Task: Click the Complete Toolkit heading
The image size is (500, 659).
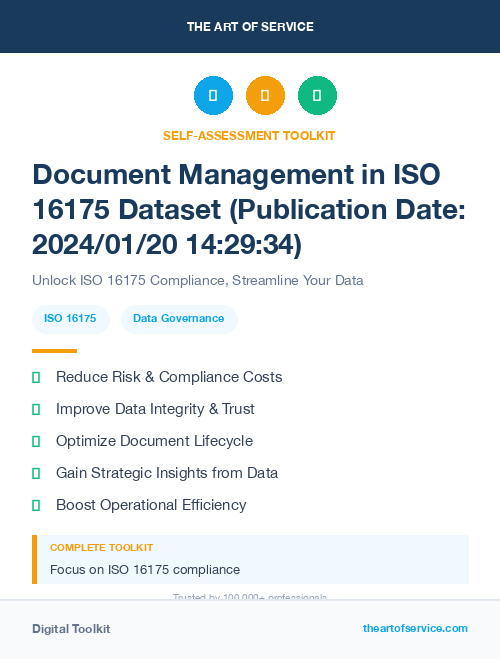Action: 101,548
